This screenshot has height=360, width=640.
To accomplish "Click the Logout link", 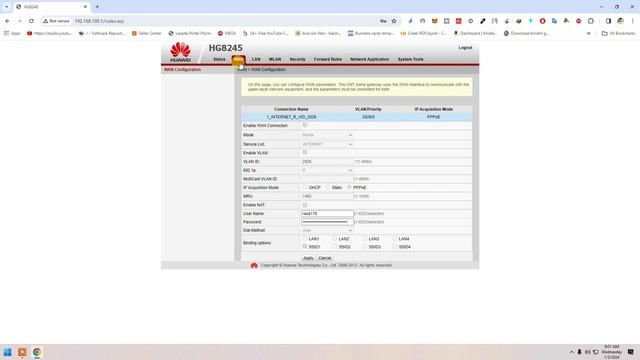I will click(x=465, y=48).
